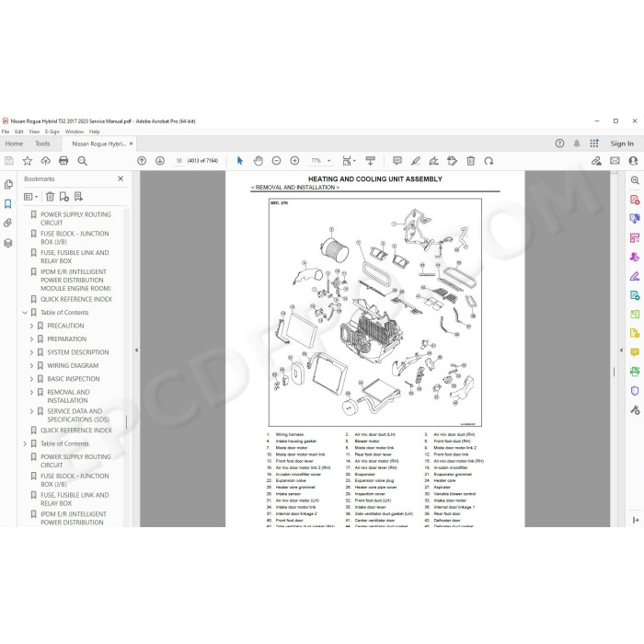The width and height of the screenshot is (644, 644).
Task: Upload the file via the cloud icon
Action: tap(46, 161)
